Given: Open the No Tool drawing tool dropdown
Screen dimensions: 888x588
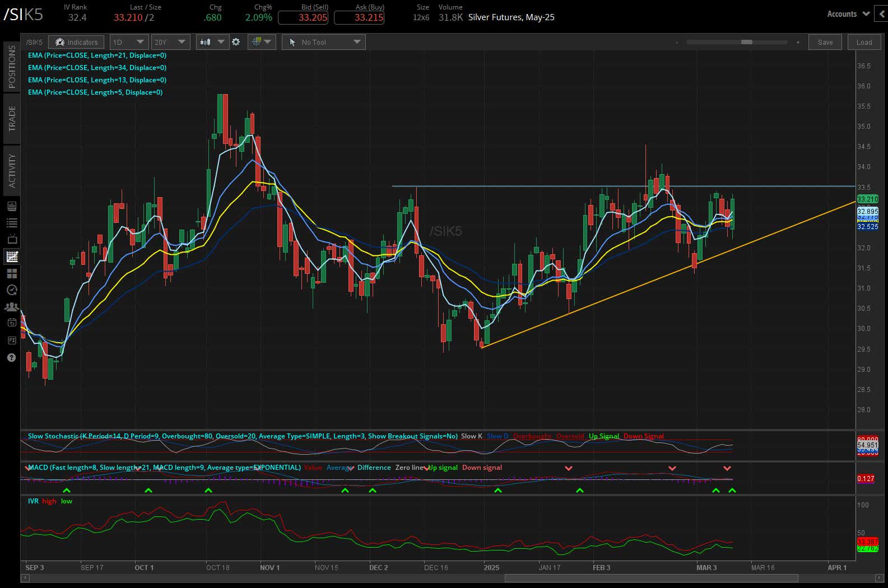Looking at the screenshot, I should pos(323,42).
